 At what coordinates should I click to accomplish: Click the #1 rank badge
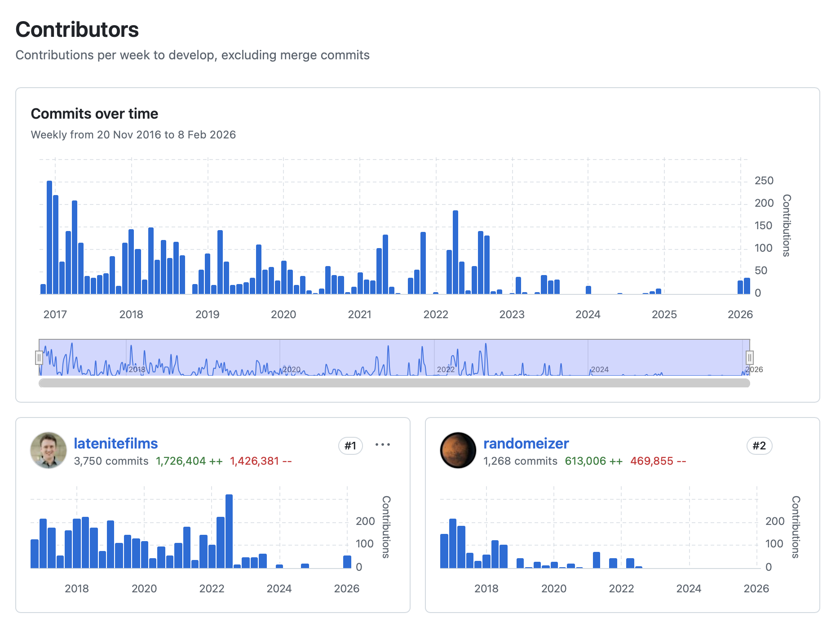pos(350,446)
